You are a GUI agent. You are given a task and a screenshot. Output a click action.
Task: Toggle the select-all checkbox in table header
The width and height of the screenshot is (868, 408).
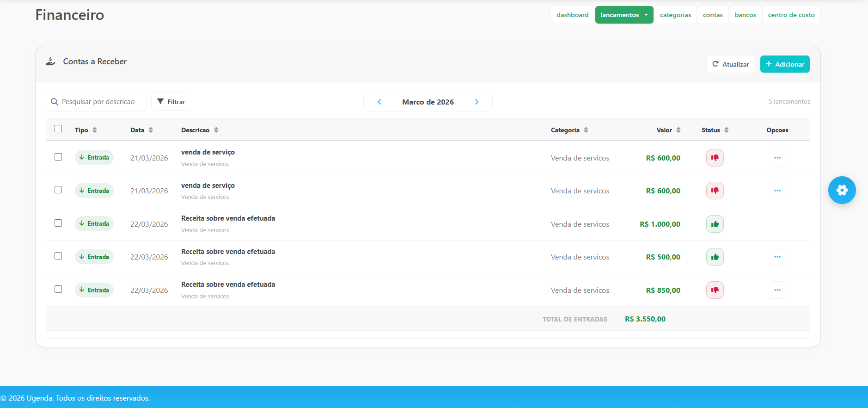58,129
